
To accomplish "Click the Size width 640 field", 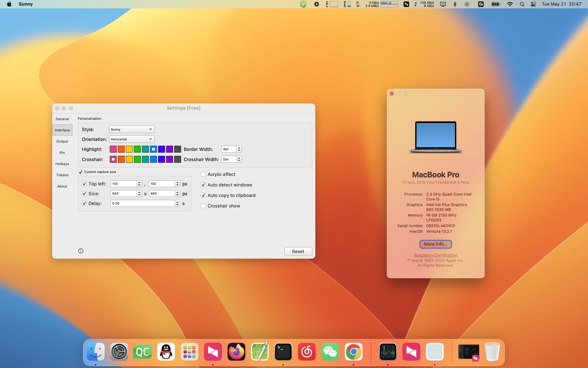I will click(x=124, y=193).
